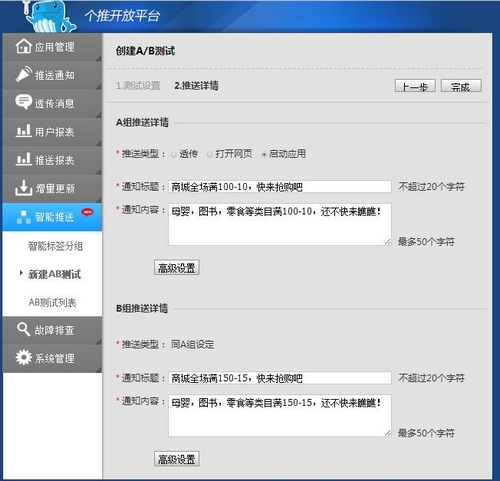Click the download icon for 增量更新
The height and width of the screenshot is (481, 500).
pos(23,188)
